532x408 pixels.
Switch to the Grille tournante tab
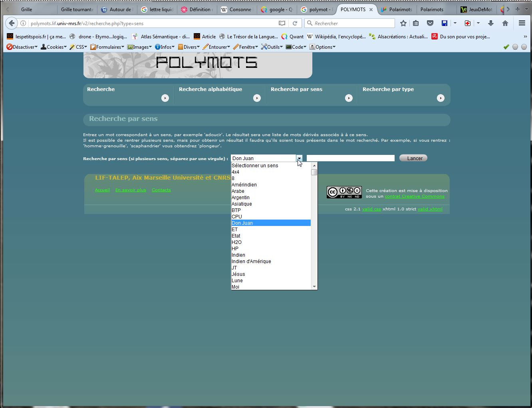pyautogui.click(x=77, y=9)
